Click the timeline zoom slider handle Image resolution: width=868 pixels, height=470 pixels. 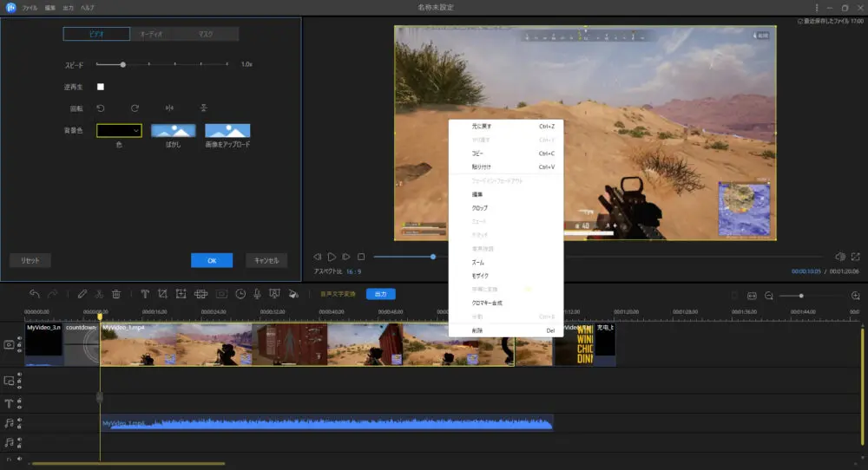coord(801,296)
